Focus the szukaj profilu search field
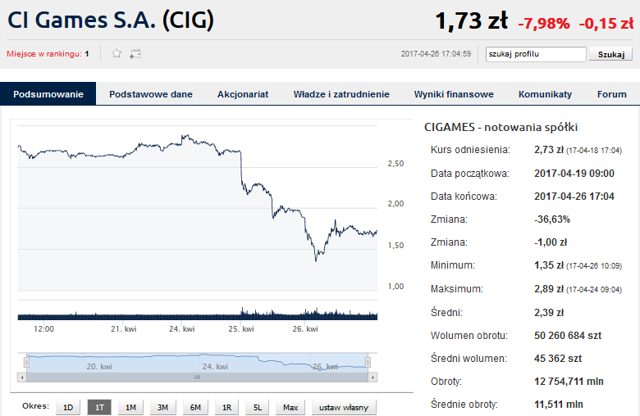640x416 pixels. pos(536,54)
